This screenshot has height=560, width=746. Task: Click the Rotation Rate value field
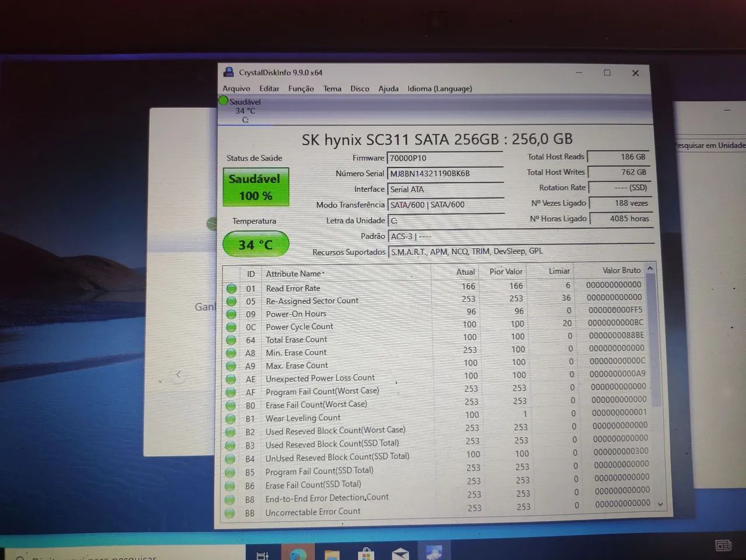coord(620,188)
